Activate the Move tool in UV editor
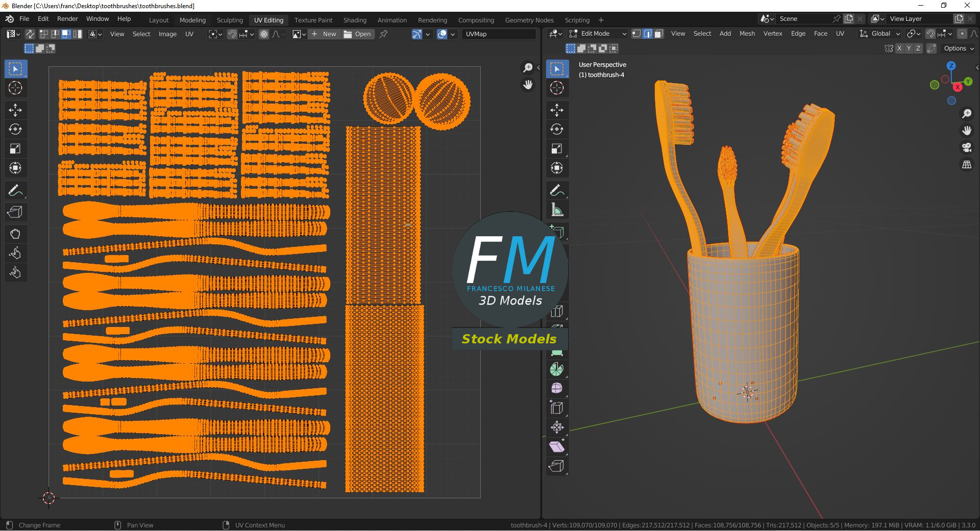The width and height of the screenshot is (980, 531). [x=15, y=110]
